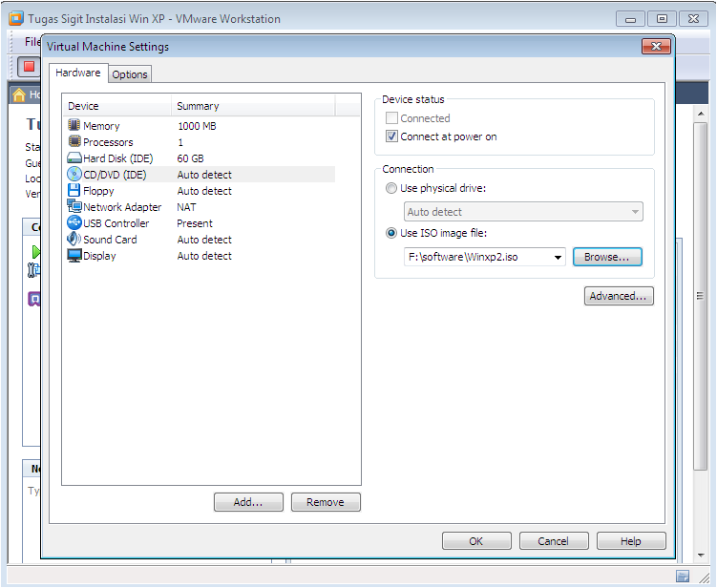Viewport: 717px width, 588px height.
Task: Expand the ISO image path dropdown arrow
Action: [558, 257]
